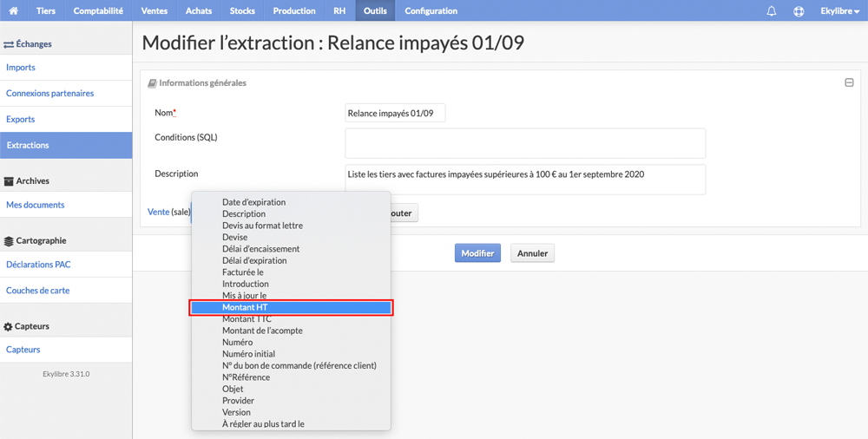The image size is (868, 439).
Task: Open Connexions partenaires page
Action: pos(66,93)
